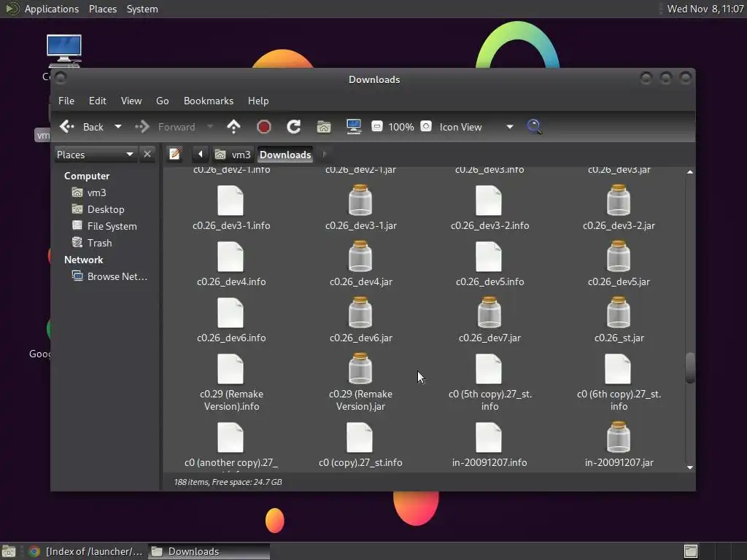The height and width of the screenshot is (560, 747).
Task: Open Desktop in the sidebar
Action: click(x=106, y=209)
